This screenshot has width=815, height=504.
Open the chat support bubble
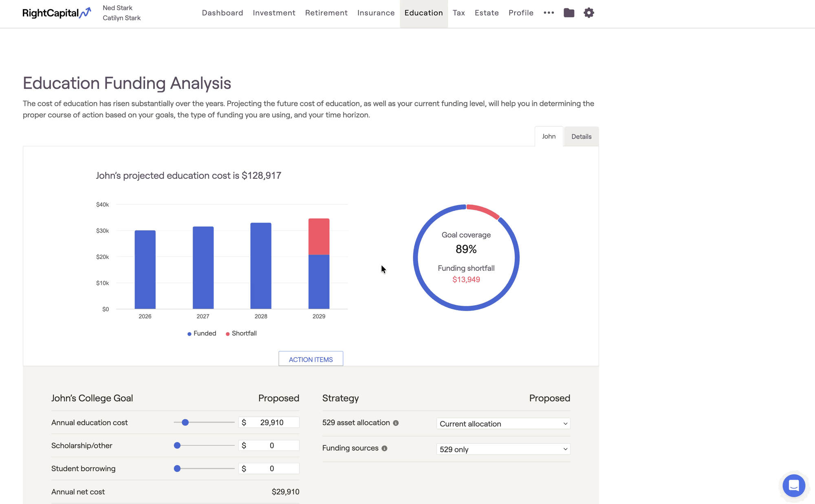pos(793,485)
